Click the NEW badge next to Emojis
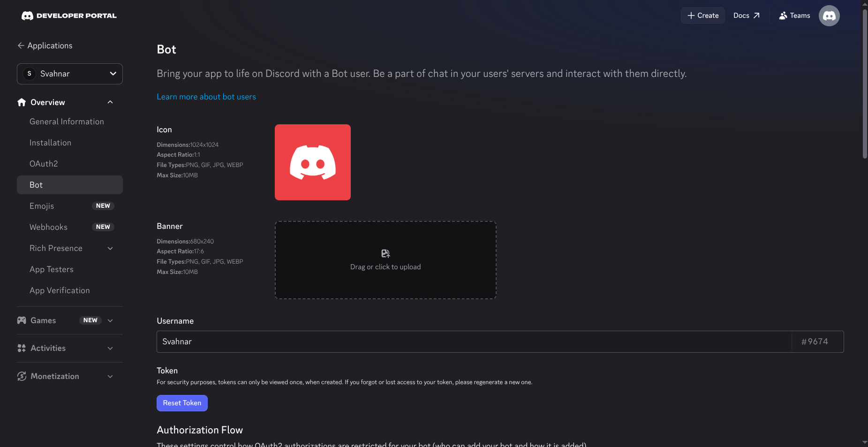The image size is (868, 447). point(103,206)
